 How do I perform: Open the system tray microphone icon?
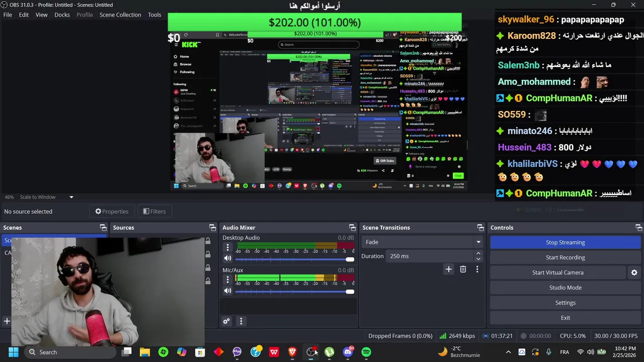coord(548,352)
